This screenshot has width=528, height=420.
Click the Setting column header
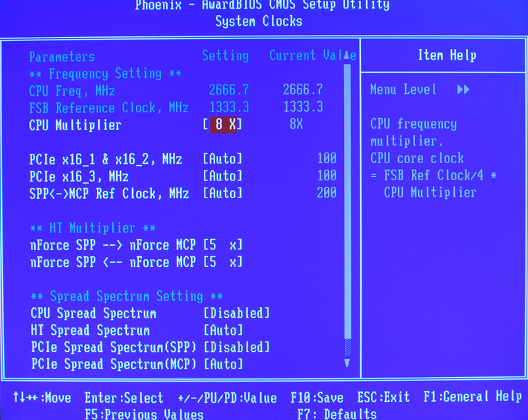coord(226,55)
